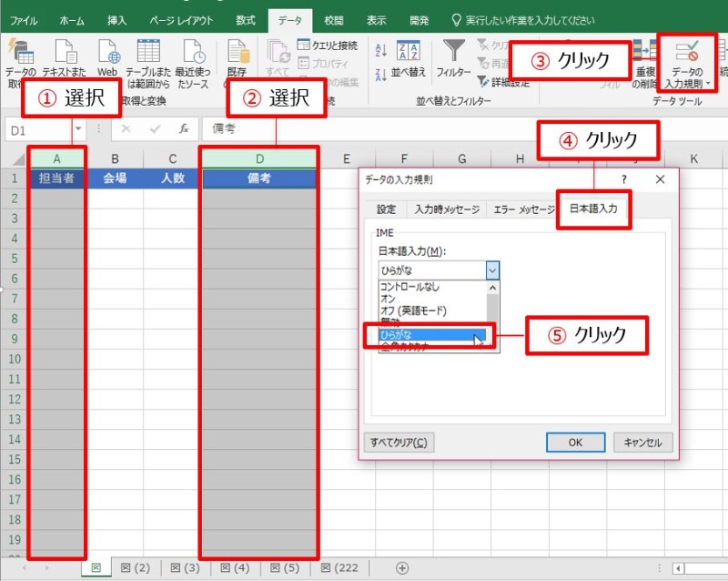
Task: Click the すべてクリア button
Action: pos(399,443)
